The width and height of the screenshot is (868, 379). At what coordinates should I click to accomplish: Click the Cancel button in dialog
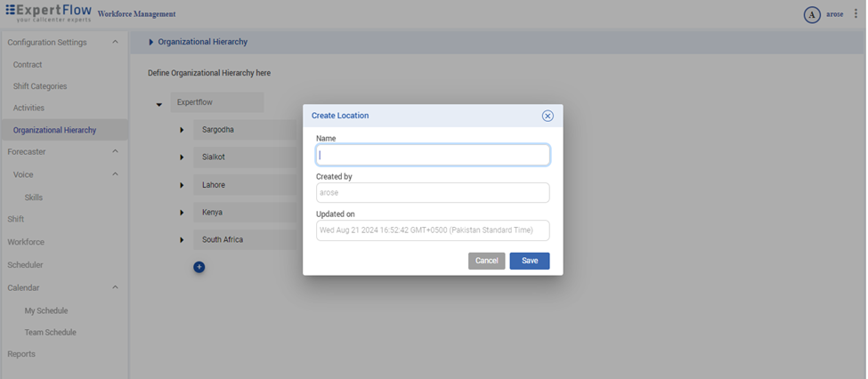pyautogui.click(x=486, y=261)
